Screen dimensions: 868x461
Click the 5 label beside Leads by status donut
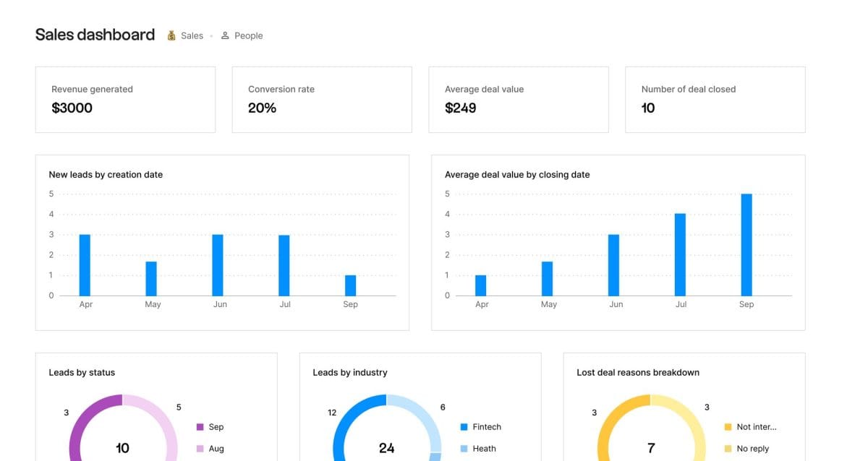[179, 408]
